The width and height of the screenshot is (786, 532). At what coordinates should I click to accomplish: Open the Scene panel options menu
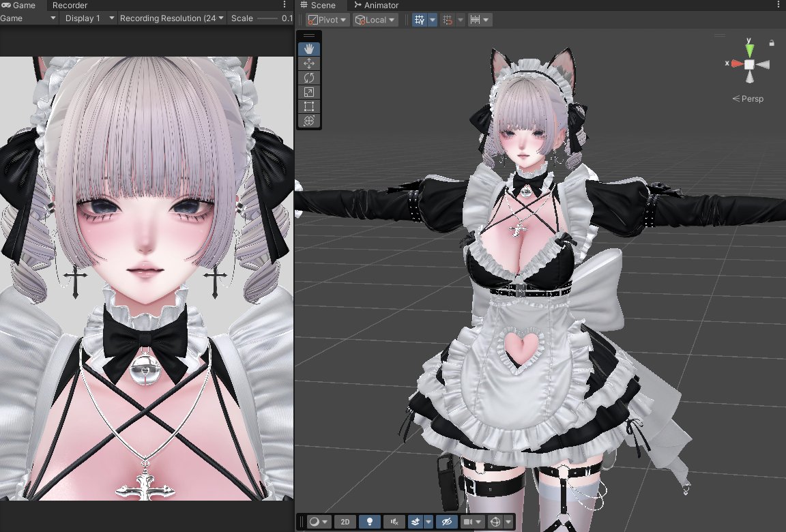(x=779, y=5)
